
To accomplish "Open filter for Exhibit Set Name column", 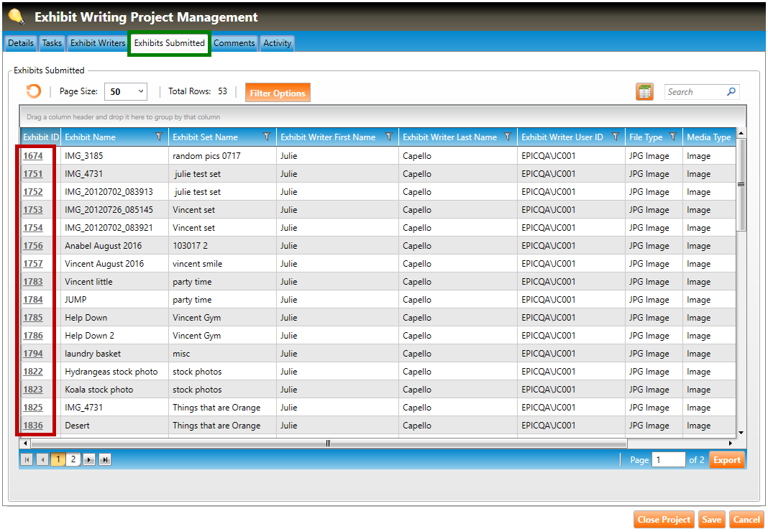I will (x=268, y=137).
